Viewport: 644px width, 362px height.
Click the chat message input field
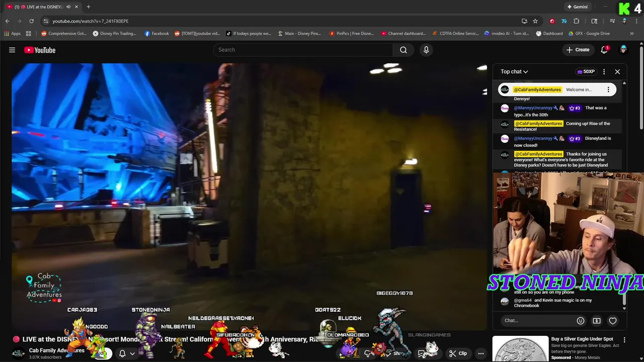tap(538, 321)
